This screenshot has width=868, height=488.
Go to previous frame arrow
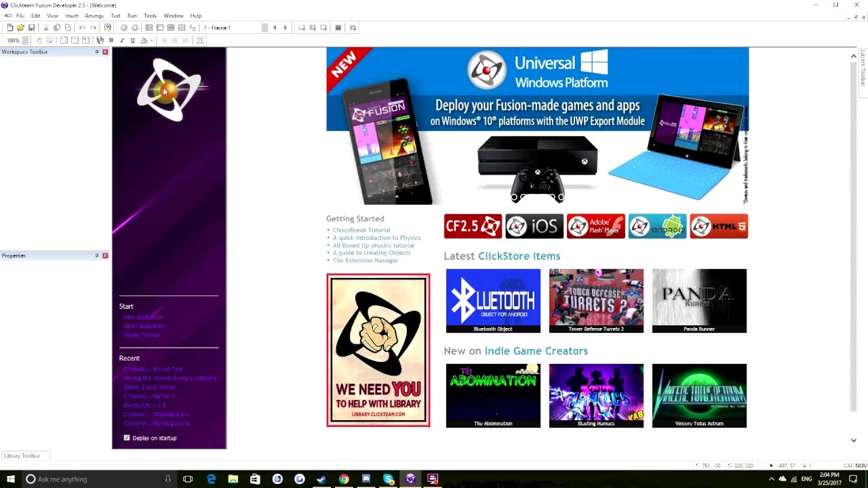click(x=275, y=28)
